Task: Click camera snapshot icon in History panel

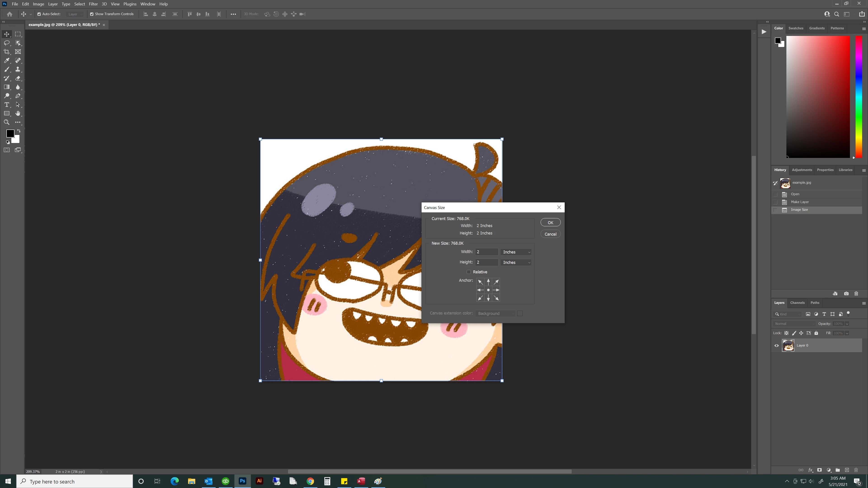Action: 846,294
